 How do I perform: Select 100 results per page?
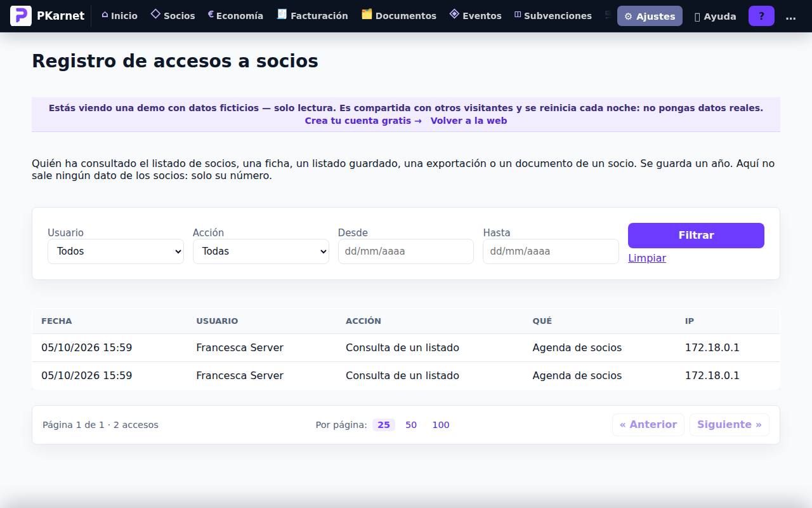[x=441, y=425]
